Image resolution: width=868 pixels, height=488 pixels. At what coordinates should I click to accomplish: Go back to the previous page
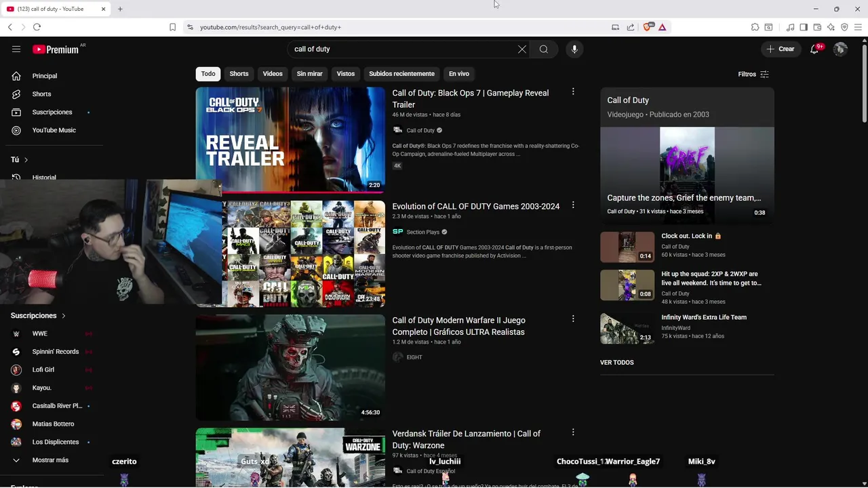(x=9, y=27)
